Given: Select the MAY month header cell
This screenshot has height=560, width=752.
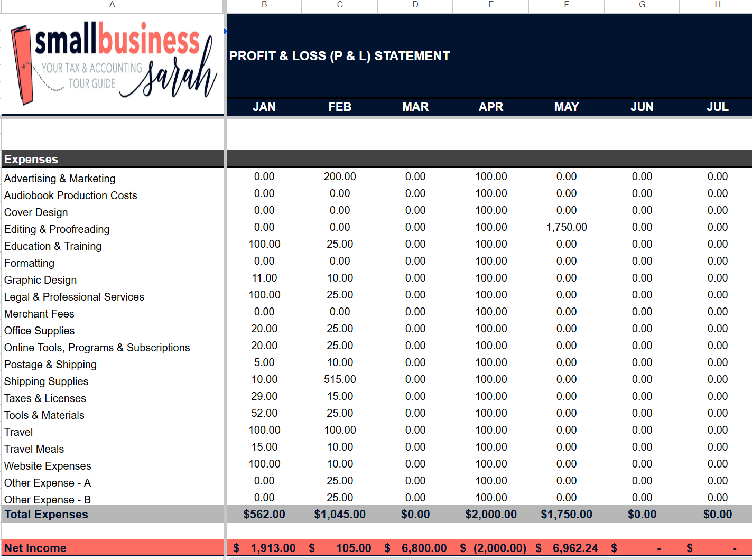Looking at the screenshot, I should coord(566,107).
